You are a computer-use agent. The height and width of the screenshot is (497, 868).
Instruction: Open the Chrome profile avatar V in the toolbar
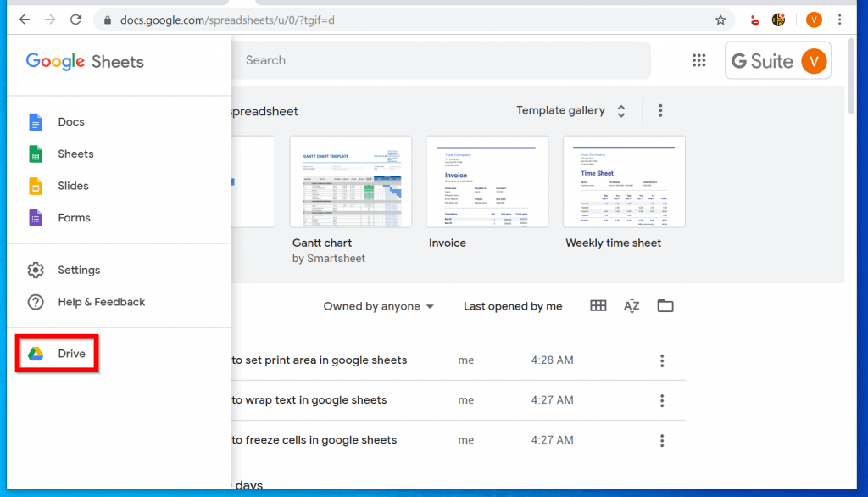click(814, 20)
